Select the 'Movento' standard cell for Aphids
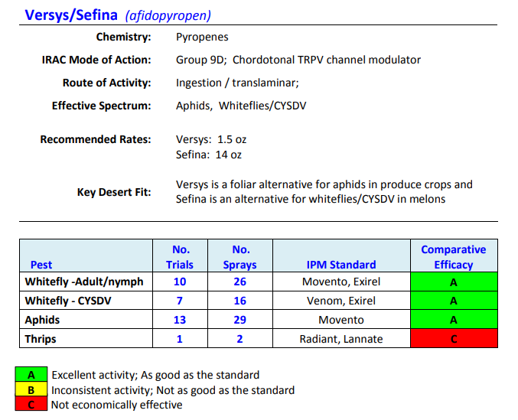Screen dimensions: 518x420 [341, 320]
